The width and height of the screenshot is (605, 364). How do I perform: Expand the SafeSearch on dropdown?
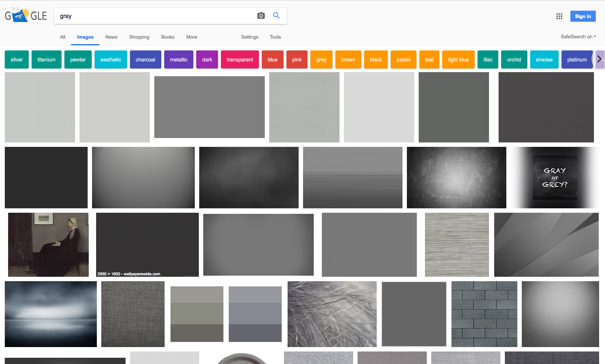(x=578, y=37)
